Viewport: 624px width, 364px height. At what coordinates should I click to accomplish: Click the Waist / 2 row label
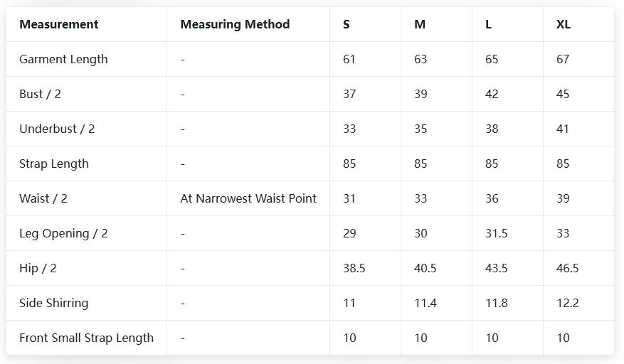[x=43, y=198]
